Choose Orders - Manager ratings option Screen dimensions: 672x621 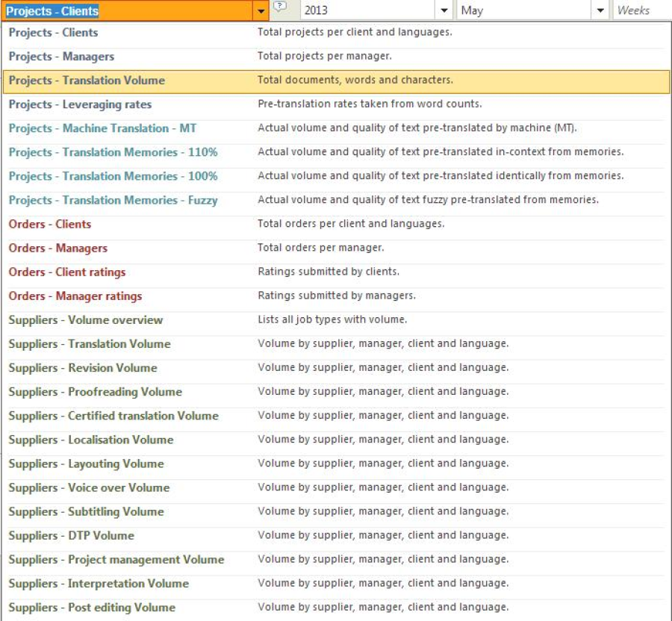(75, 296)
